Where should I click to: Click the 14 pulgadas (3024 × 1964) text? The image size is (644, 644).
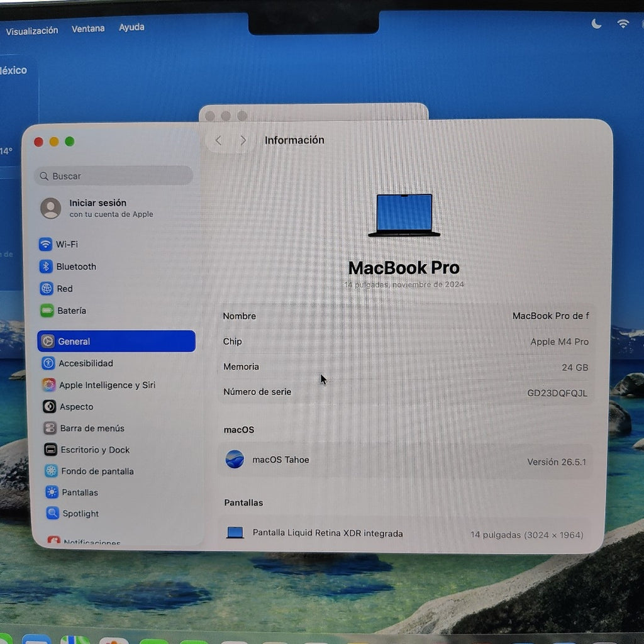527,535
